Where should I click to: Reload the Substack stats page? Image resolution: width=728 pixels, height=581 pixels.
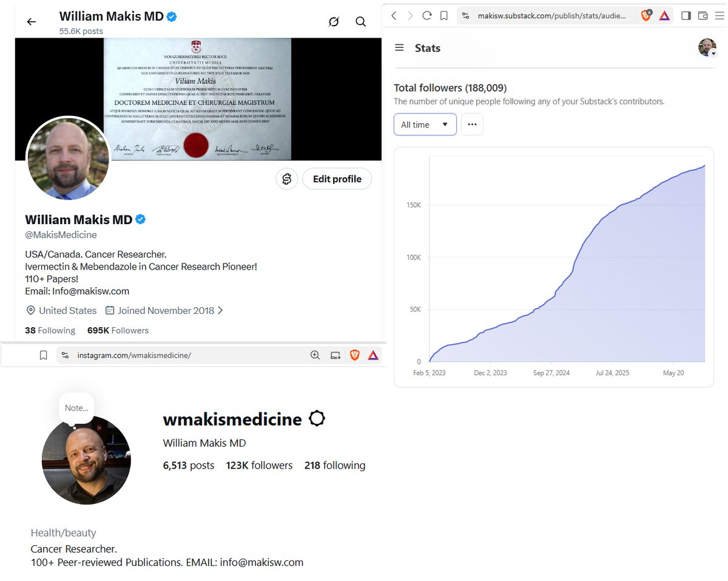point(426,16)
